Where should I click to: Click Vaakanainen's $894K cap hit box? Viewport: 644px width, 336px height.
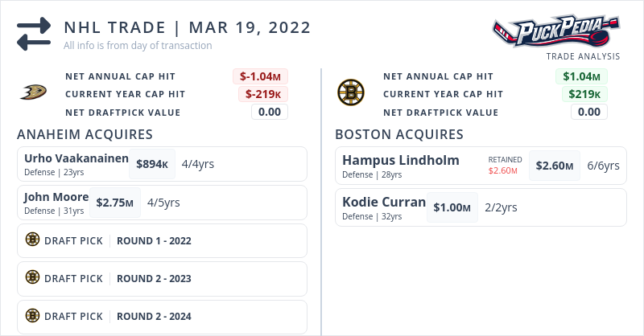pos(152,164)
